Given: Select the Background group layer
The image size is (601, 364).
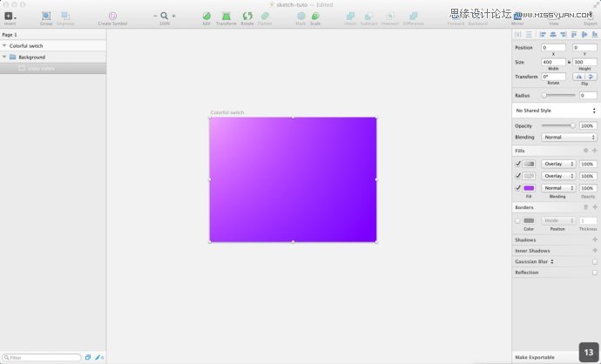Looking at the screenshot, I should 53,57.
